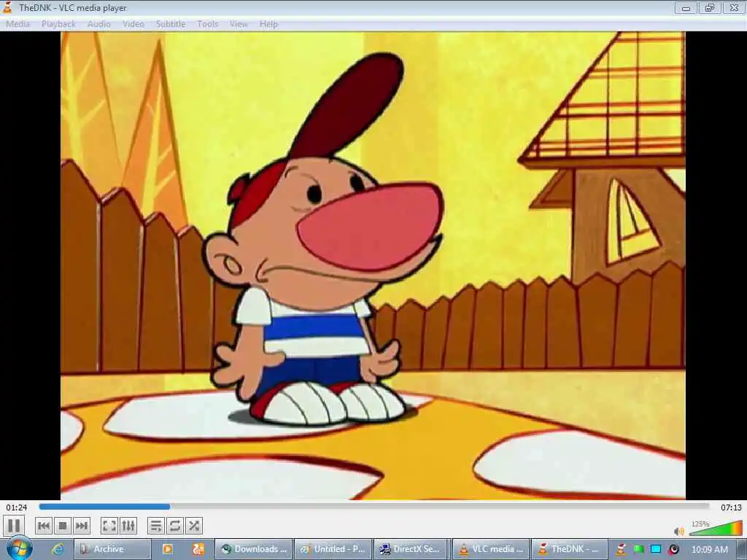The image size is (747, 560).
Task: Open the Audio menu
Action: tap(99, 24)
